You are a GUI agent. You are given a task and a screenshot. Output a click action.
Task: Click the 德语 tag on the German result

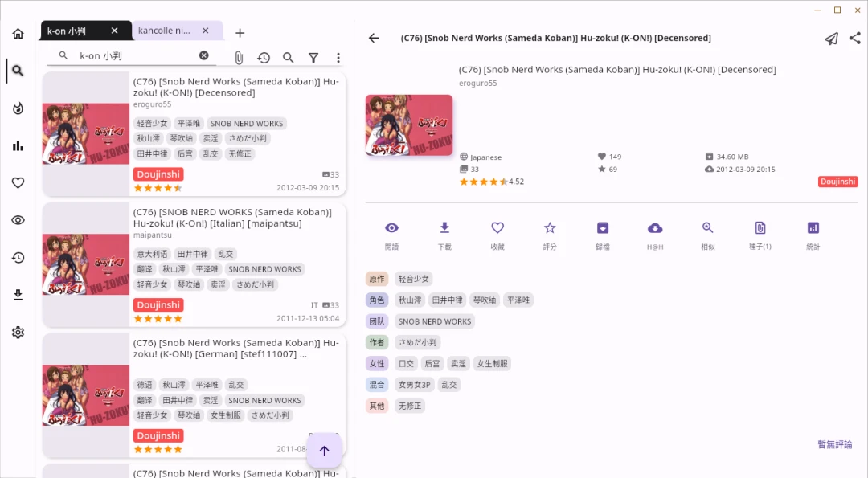coord(145,385)
